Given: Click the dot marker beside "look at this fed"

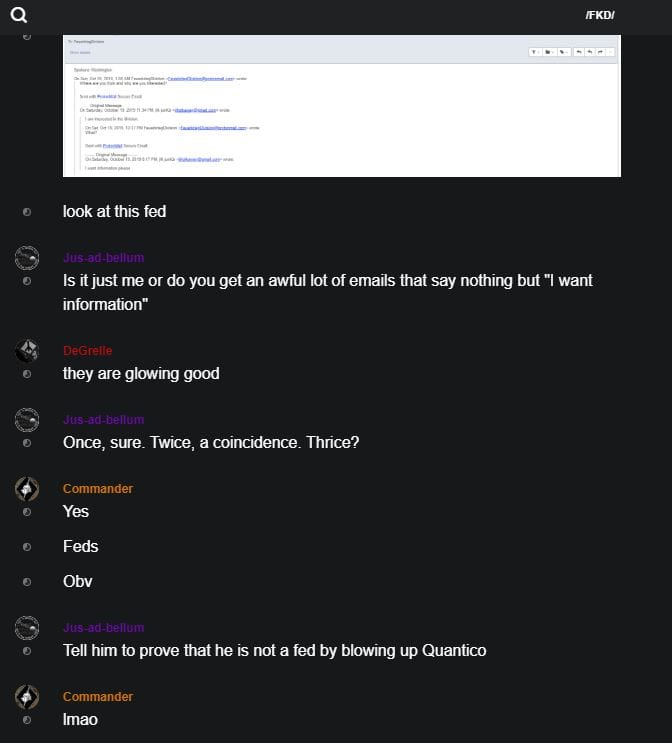Looking at the screenshot, I should [x=27, y=212].
